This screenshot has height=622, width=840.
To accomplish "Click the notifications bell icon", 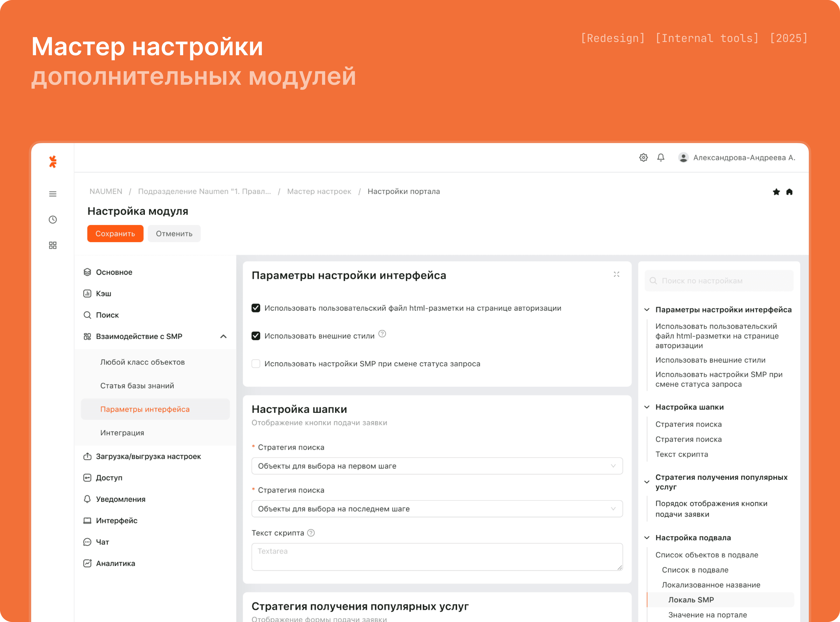I will 661,157.
